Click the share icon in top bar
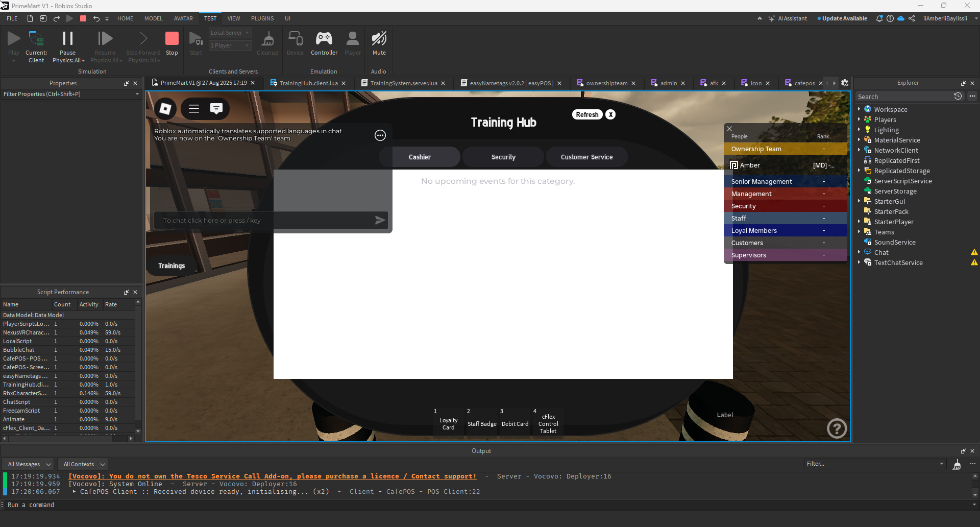The height and width of the screenshot is (527, 980). pos(912,18)
